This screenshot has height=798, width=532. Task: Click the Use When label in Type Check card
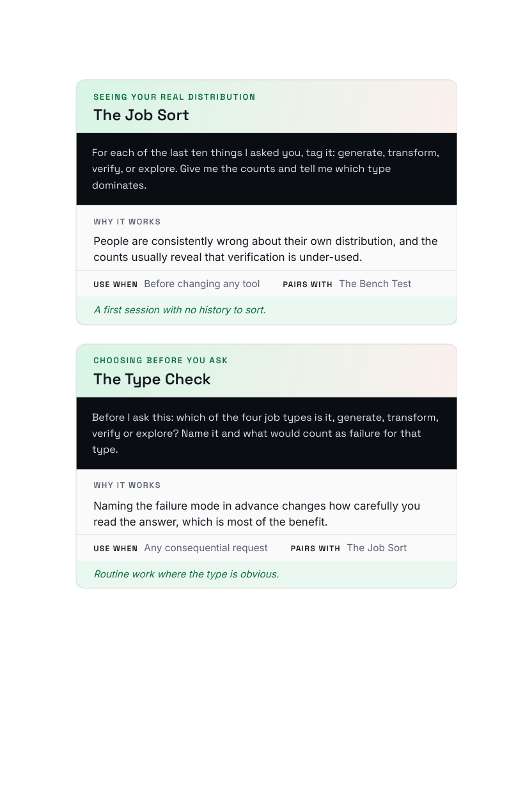pos(116,549)
